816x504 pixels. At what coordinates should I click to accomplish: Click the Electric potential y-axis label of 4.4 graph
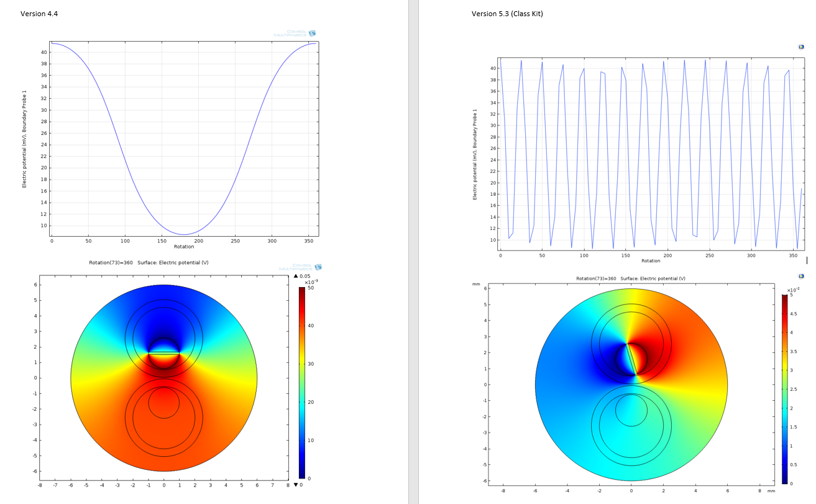tap(25, 139)
